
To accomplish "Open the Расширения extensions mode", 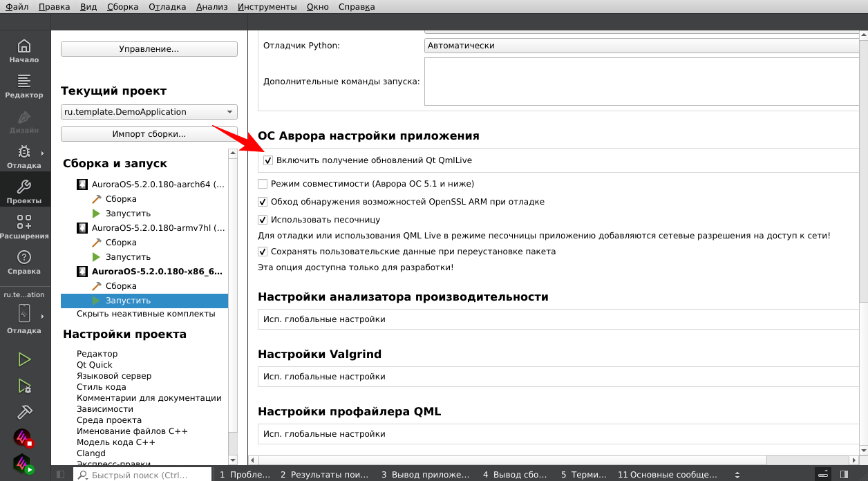I will click(24, 227).
